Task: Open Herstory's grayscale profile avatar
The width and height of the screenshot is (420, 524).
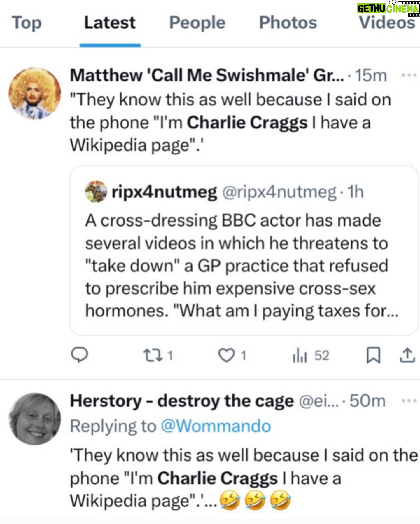Action: point(34,419)
